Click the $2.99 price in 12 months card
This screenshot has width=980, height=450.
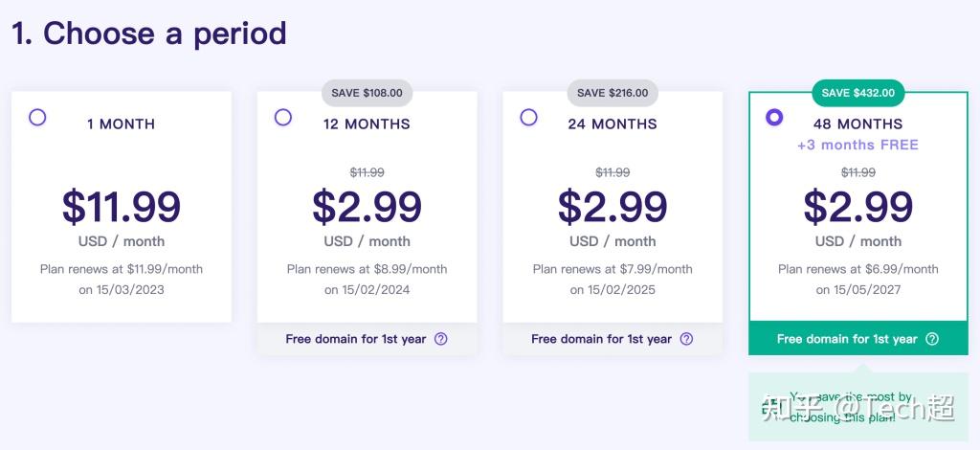[x=367, y=206]
